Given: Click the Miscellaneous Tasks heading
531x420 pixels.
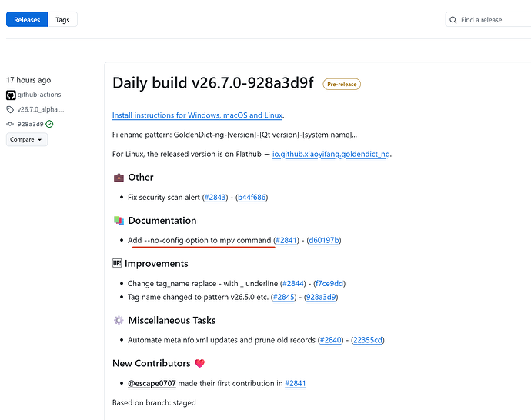Looking at the screenshot, I should [x=172, y=321].
